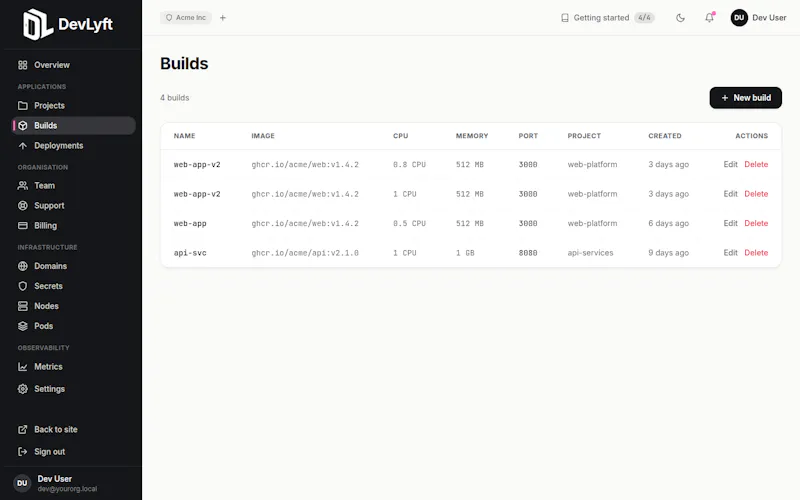This screenshot has width=800, height=500.
Task: Add new workspace with plus icon
Action: tap(223, 18)
